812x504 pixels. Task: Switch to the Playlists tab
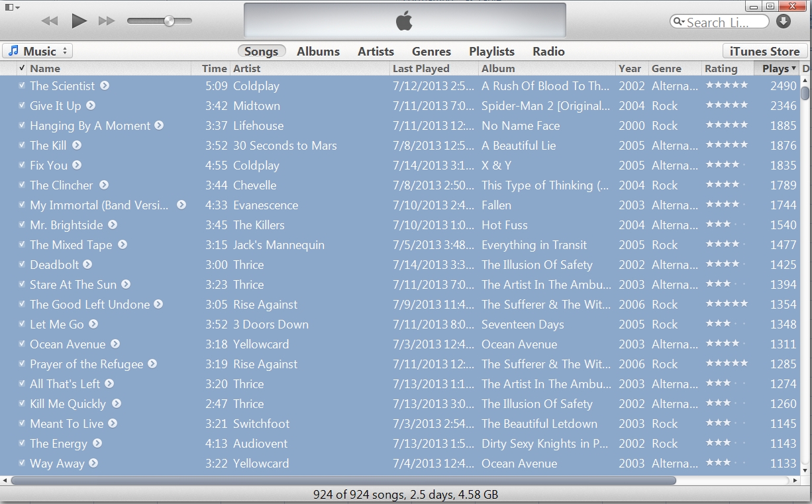point(491,51)
